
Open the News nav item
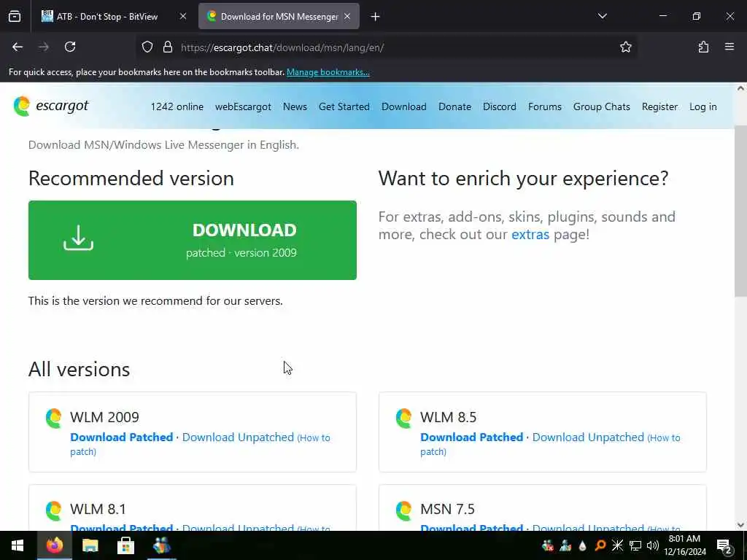coord(295,106)
